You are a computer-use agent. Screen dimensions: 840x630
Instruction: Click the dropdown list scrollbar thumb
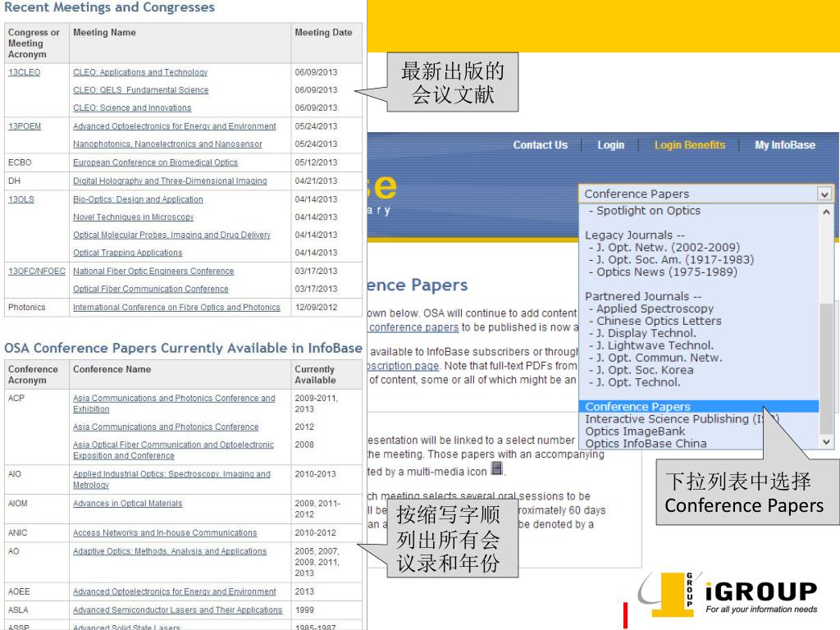[826, 368]
